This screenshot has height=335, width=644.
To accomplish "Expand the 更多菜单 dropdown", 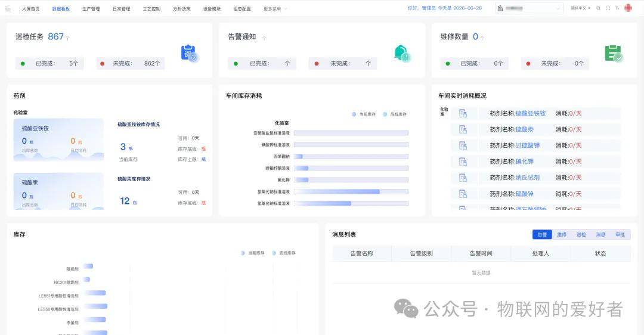I will pos(275,8).
